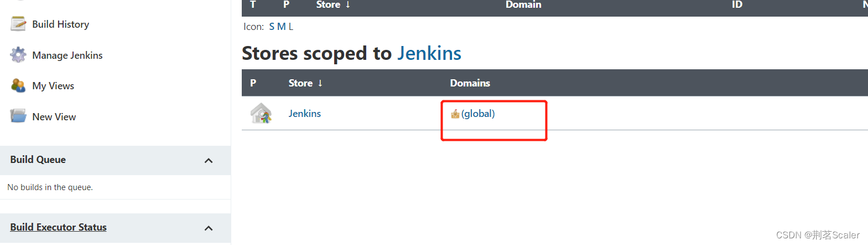
Task: Sort by Store column in lower table
Action: [305, 83]
